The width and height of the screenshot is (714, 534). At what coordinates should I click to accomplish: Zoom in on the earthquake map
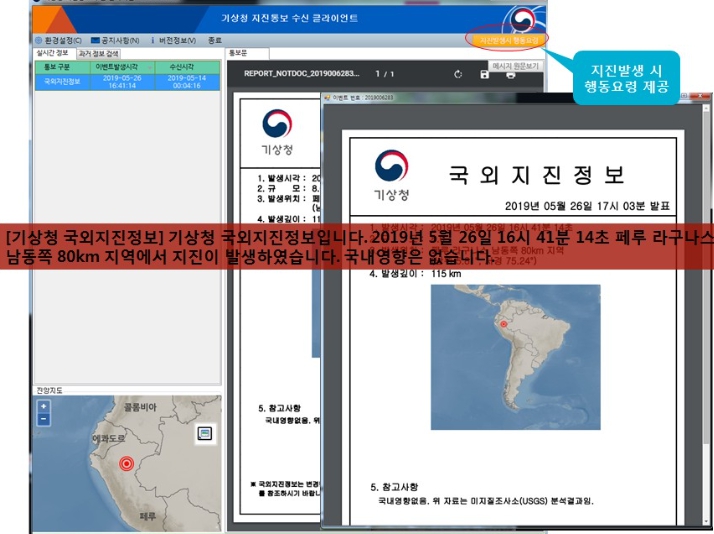click(43, 407)
